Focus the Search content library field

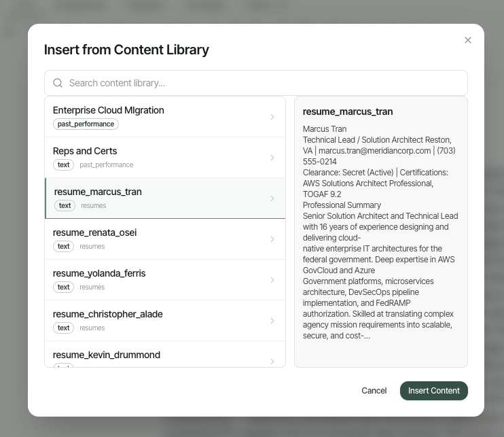point(256,83)
